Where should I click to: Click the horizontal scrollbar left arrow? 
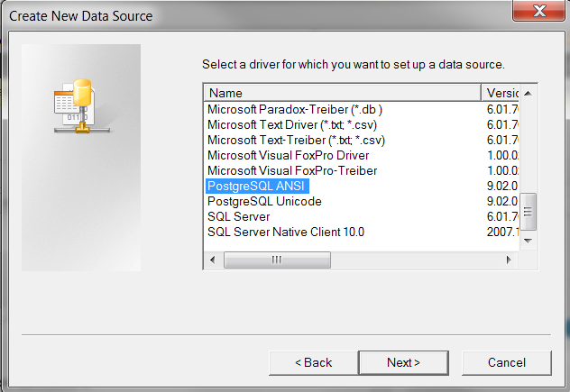pos(213,260)
